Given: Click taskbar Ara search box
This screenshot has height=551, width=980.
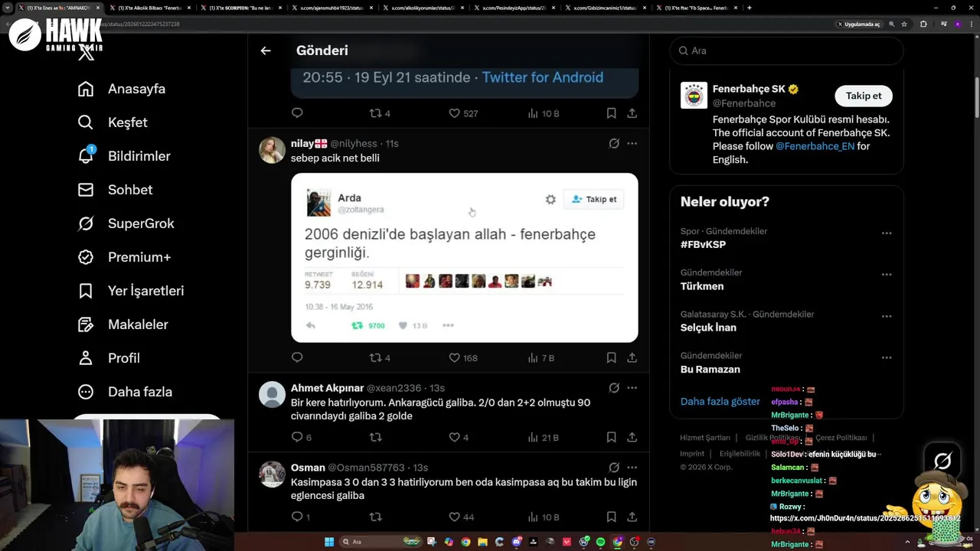Looking at the screenshot, I should click(381, 542).
